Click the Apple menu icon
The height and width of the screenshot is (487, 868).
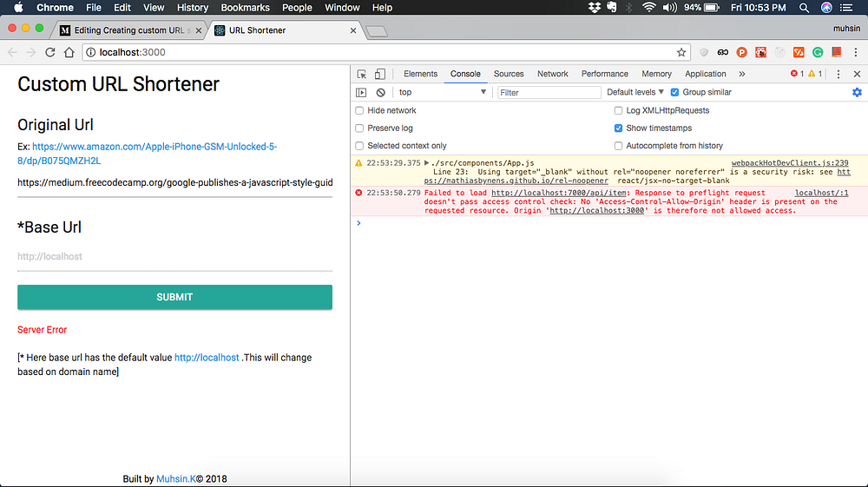[18, 7]
